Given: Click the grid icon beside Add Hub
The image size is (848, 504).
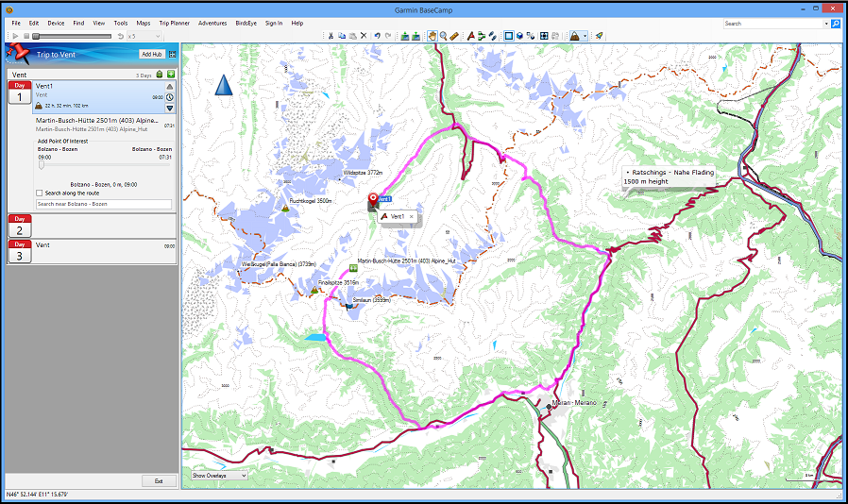Looking at the screenshot, I should [173, 54].
